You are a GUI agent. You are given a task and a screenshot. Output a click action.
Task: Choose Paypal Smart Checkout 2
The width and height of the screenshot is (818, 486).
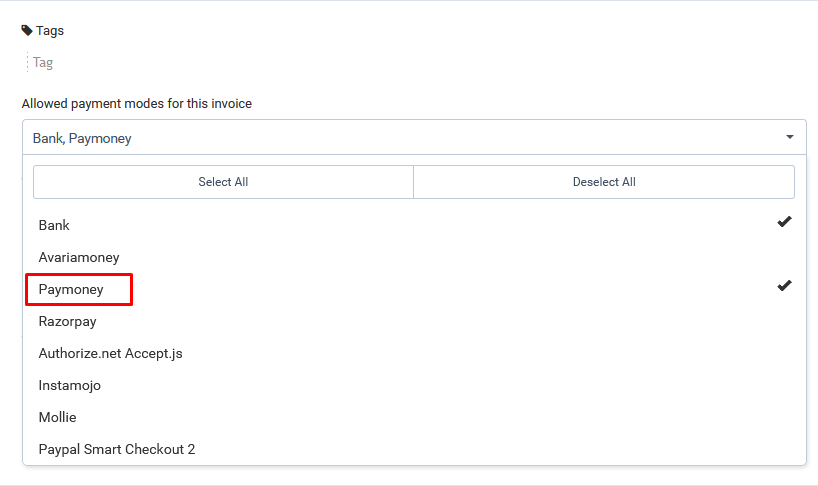pos(116,450)
